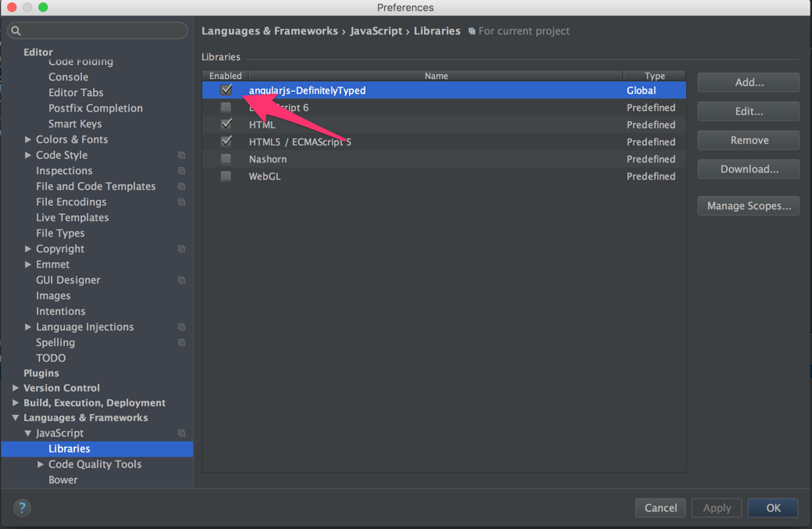
Task: Click the Enabled column header
Action: (226, 76)
